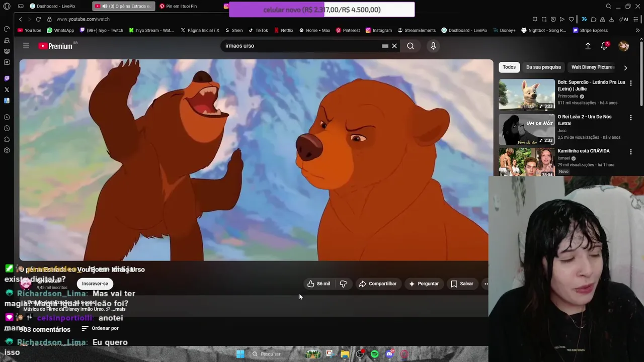Open Discord from taskbar
The image size is (644, 362).
tap(389, 354)
